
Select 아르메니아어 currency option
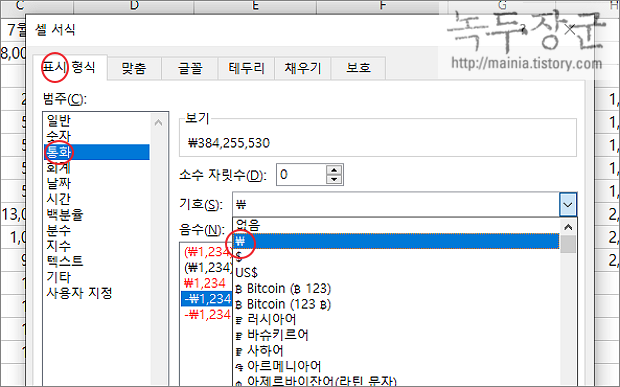pos(397,366)
